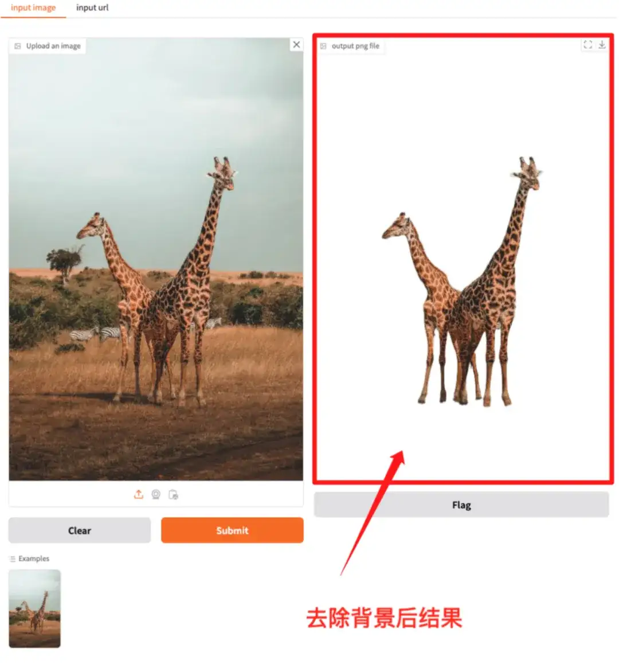
Task: Select the input image tab
Action: click(33, 7)
